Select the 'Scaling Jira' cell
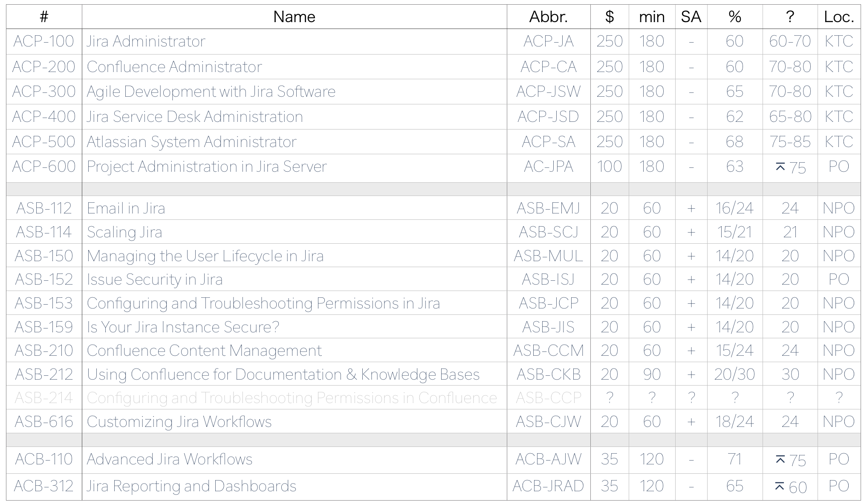This screenshot has height=504, width=867. pyautogui.click(x=294, y=232)
